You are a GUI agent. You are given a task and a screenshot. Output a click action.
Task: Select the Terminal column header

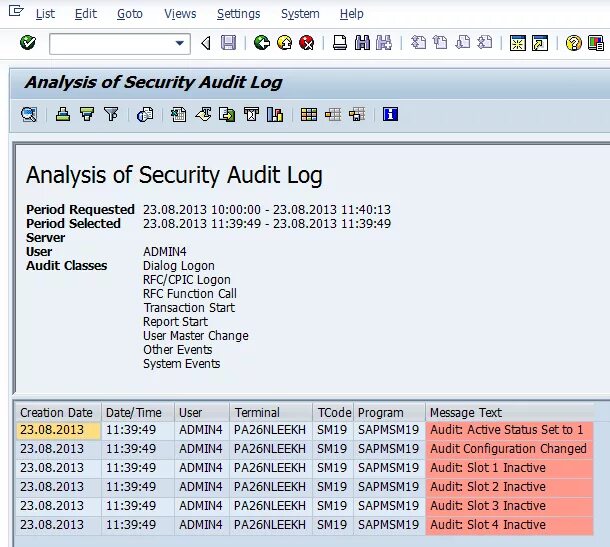(271, 412)
